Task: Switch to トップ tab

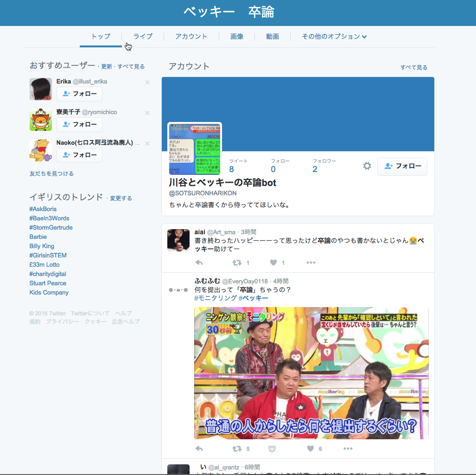Action: (x=101, y=37)
